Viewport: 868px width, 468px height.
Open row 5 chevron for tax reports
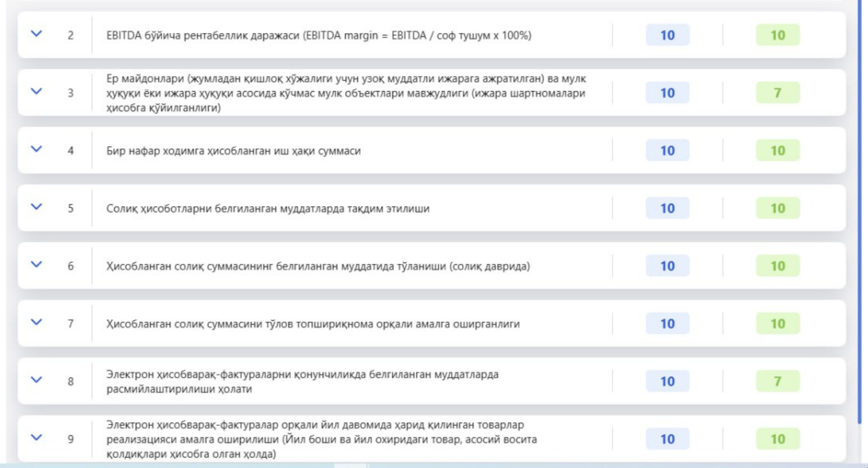36,208
